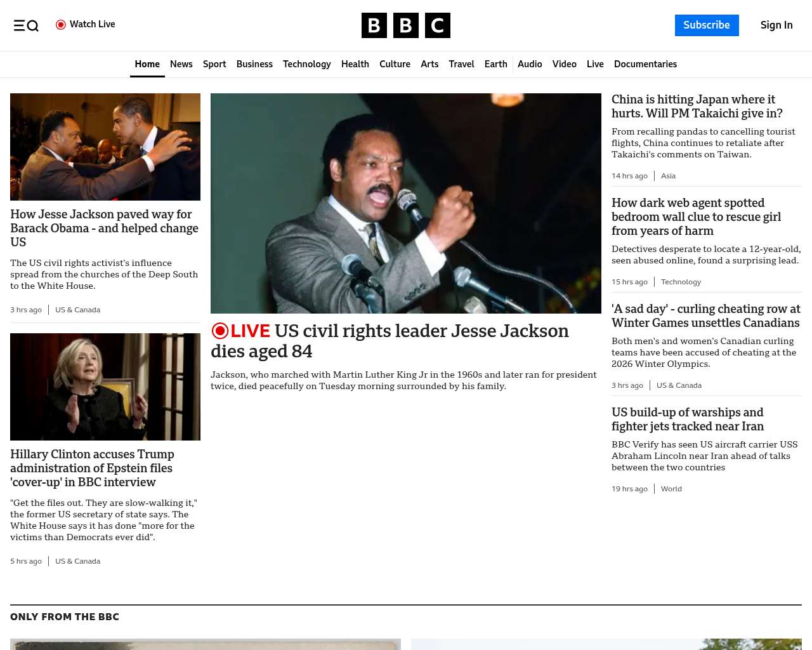Click the World tag under Iran story
Screen dimensions: 812x650
click(x=671, y=489)
